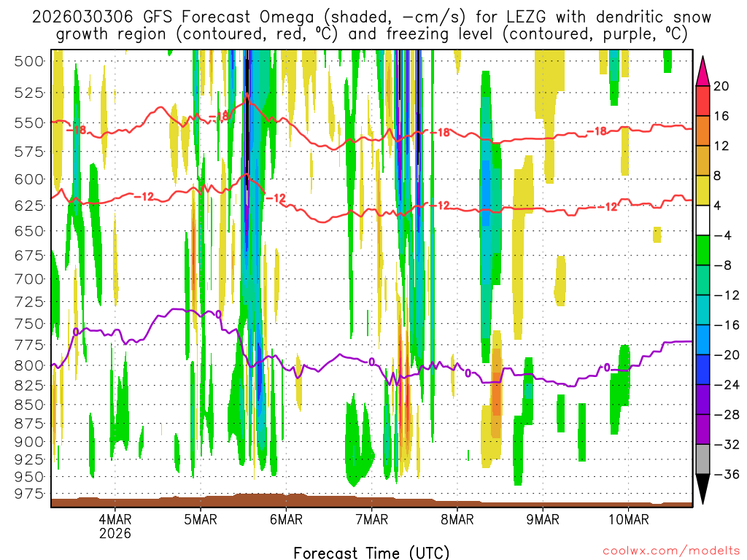Click the 2026 year label under 4MAR

point(115,533)
